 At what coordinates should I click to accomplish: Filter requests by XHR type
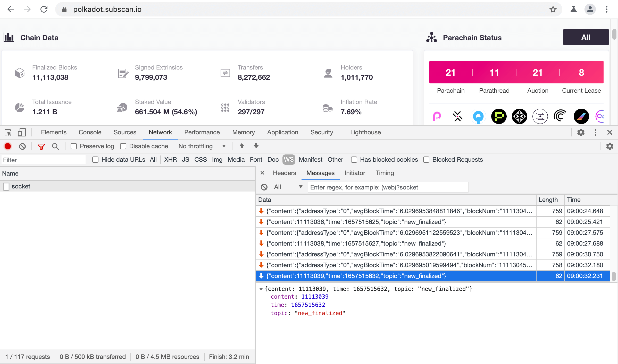(x=170, y=160)
